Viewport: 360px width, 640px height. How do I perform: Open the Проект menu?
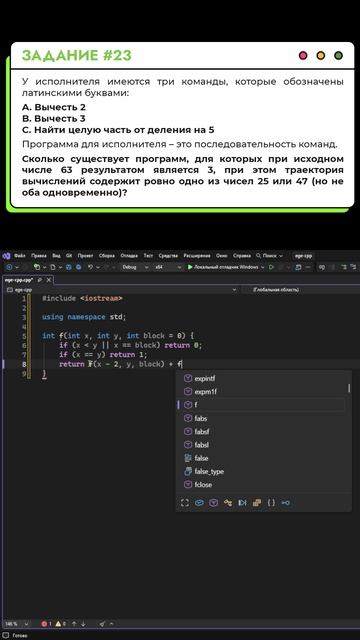85,256
